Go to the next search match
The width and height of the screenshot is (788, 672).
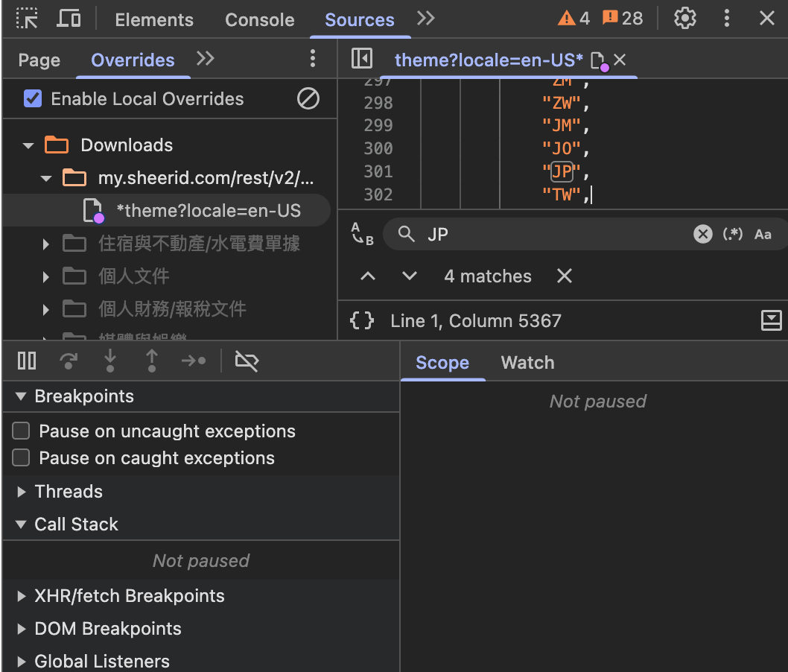point(409,276)
